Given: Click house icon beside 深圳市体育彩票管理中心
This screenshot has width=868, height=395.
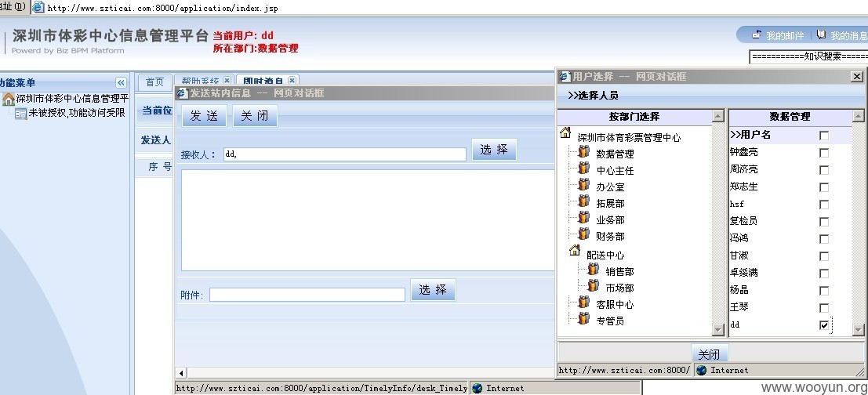Looking at the screenshot, I should (x=565, y=132).
